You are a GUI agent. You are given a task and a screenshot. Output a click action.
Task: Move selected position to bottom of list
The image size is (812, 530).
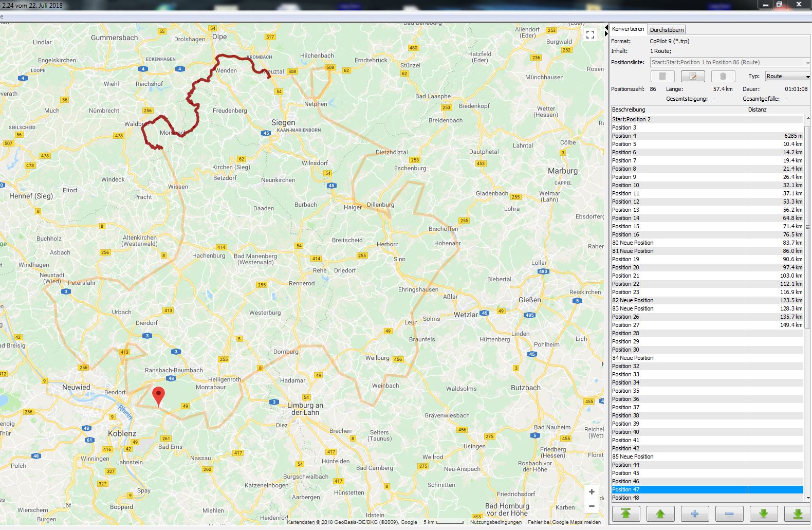(x=797, y=514)
